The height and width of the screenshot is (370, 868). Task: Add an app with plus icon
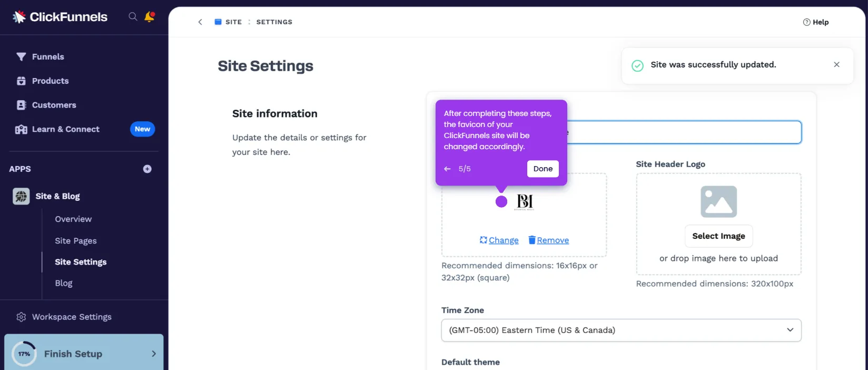point(147,169)
